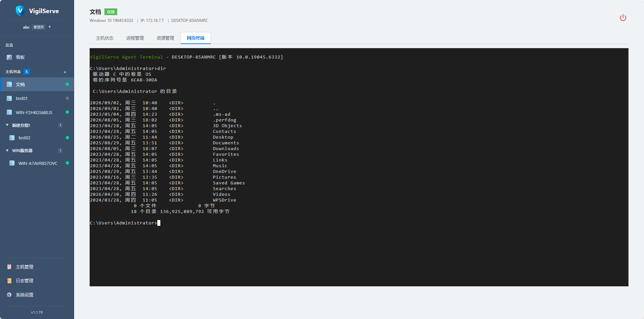Screen dimensions: 644x319
Task: Click the Desktop directory entry in terminal
Action: click(223, 137)
